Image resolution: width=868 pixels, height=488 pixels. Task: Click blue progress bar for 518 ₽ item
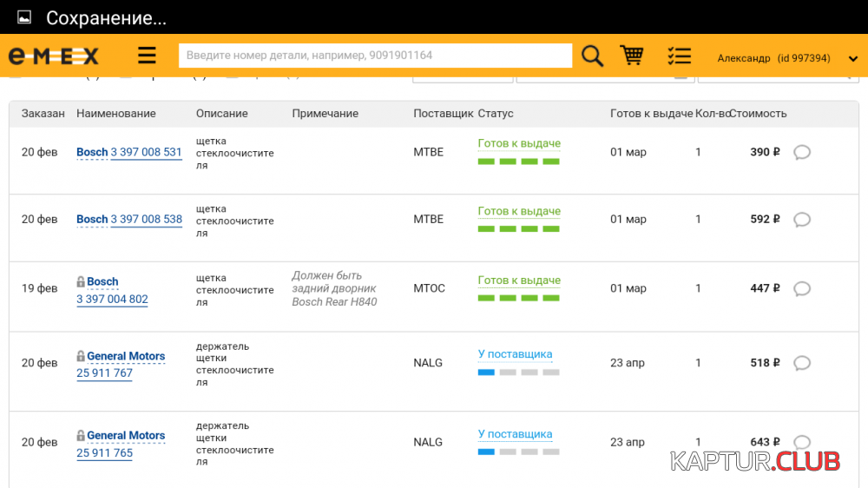(x=519, y=373)
